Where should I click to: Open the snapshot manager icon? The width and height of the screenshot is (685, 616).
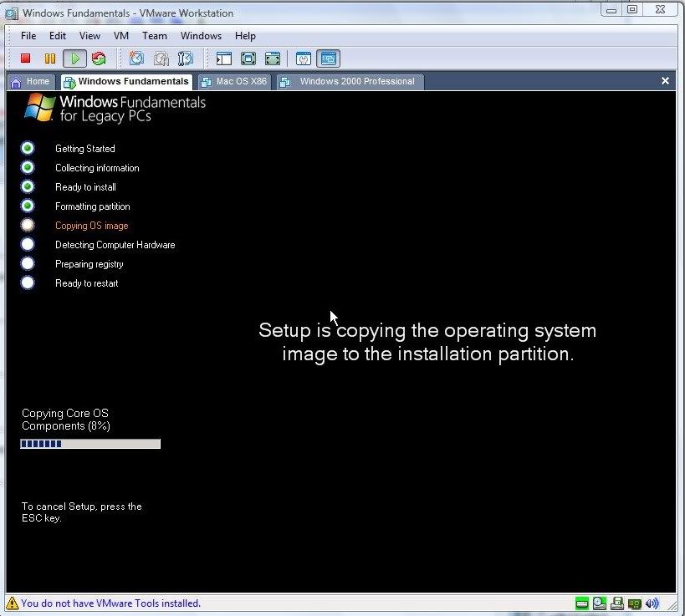(x=186, y=59)
